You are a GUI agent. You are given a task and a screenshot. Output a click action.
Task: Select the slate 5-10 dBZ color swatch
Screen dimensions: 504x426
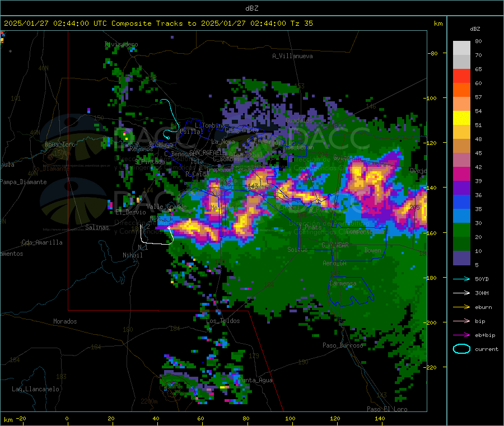tap(461, 258)
